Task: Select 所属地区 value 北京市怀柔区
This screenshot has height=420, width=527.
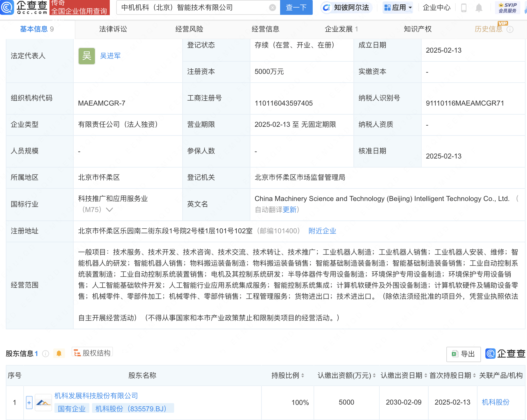Action: pyautogui.click(x=99, y=177)
